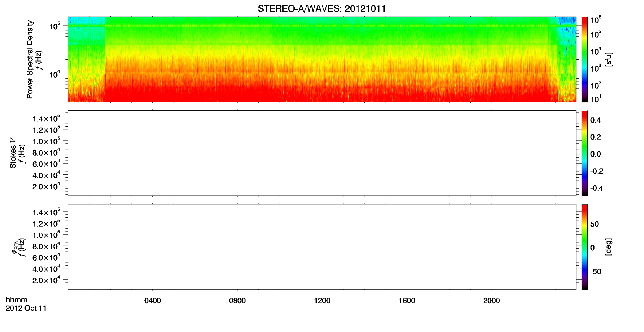Click the 2012 Oct 11 date label
The width and height of the screenshot is (644, 332).
tap(26, 308)
